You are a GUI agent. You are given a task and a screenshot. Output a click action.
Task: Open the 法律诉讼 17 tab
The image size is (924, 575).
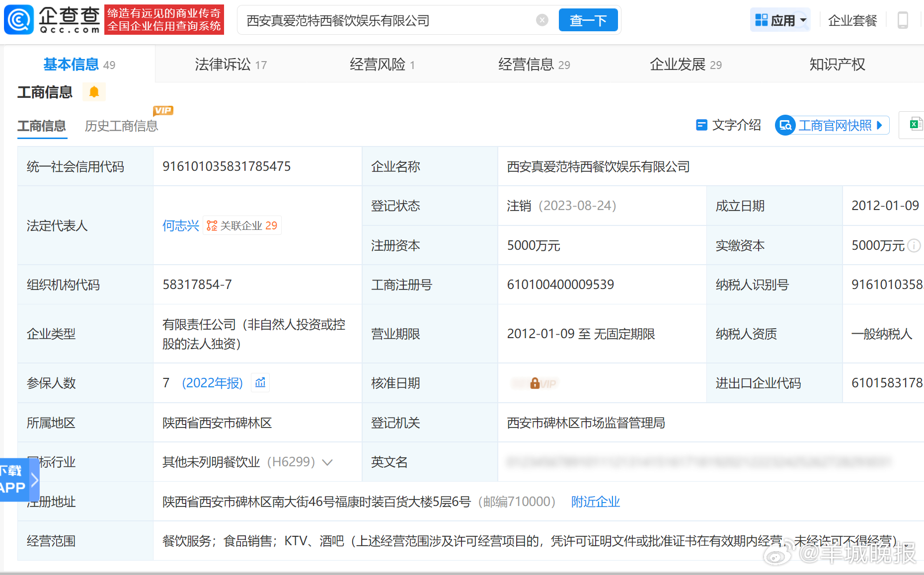click(x=231, y=65)
